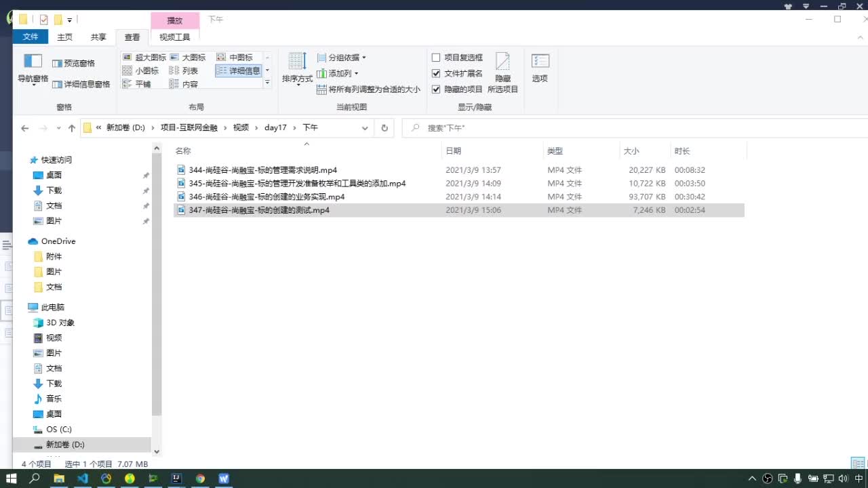Enable the 项目复选框 checkbox
Viewport: 868px width, 488px height.
(436, 58)
